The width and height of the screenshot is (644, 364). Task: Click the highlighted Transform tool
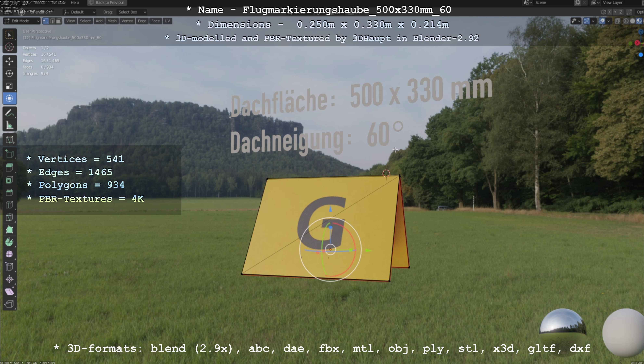click(x=9, y=98)
